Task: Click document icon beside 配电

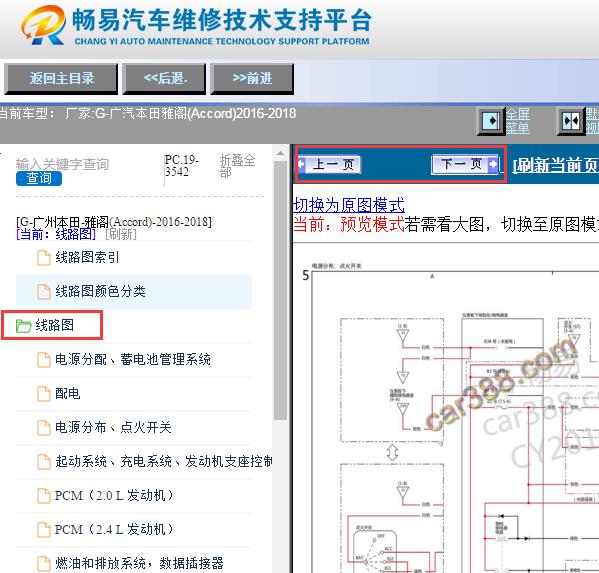Action: coord(44,394)
